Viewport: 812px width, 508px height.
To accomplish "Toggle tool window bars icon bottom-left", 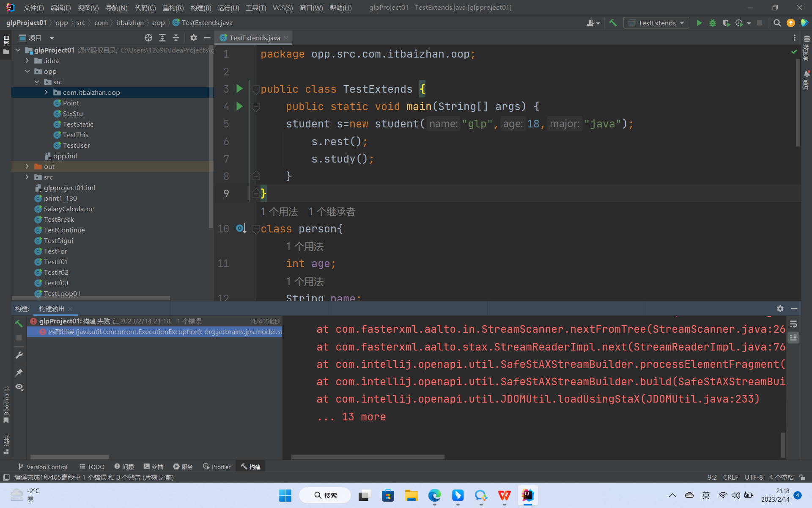I will 6,478.
